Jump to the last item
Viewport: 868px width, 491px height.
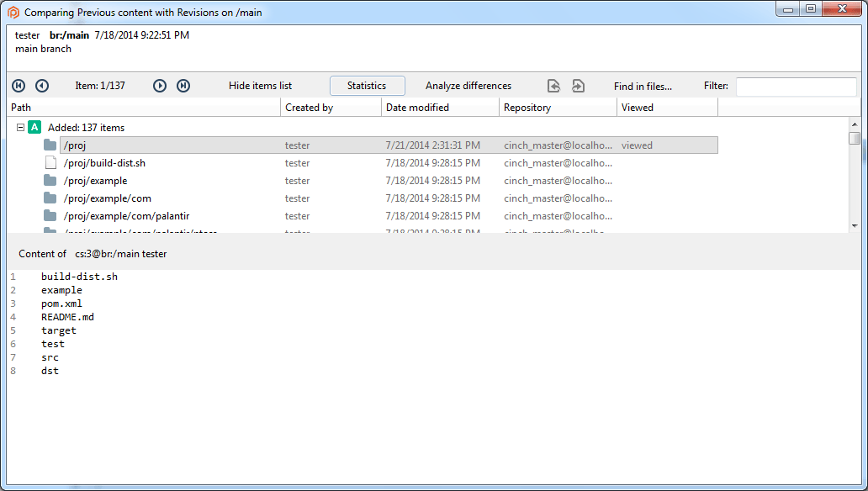[x=183, y=86]
